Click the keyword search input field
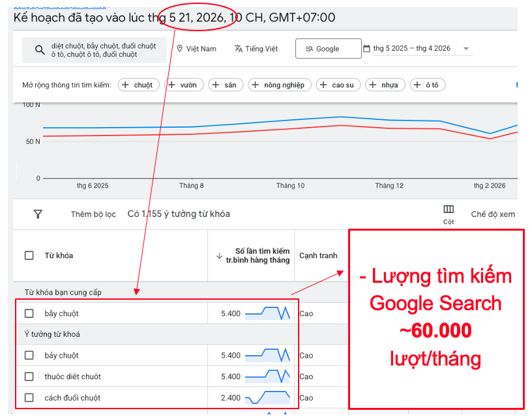The width and height of the screenshot is (532, 417). coord(95,50)
